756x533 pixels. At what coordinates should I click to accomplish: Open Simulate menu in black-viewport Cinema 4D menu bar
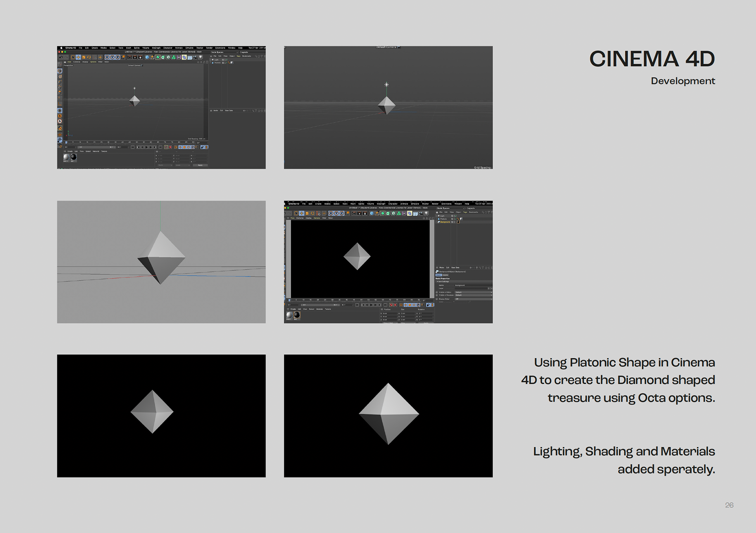pos(415,204)
